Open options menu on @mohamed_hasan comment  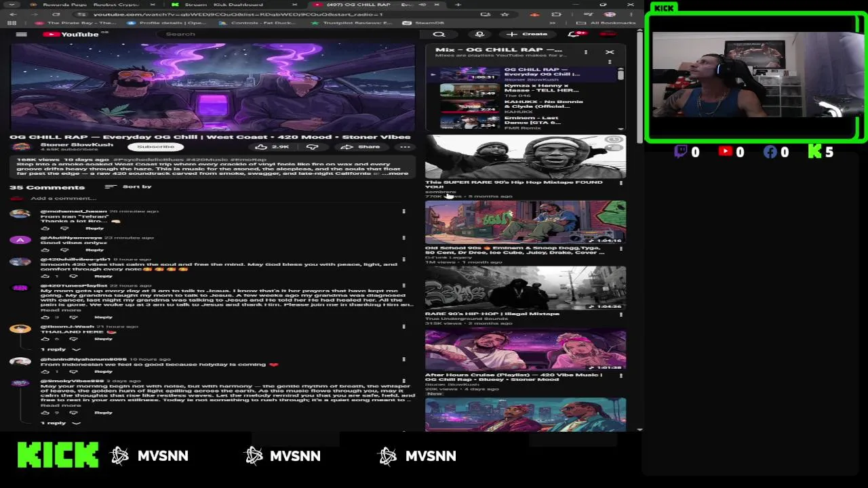point(403,211)
